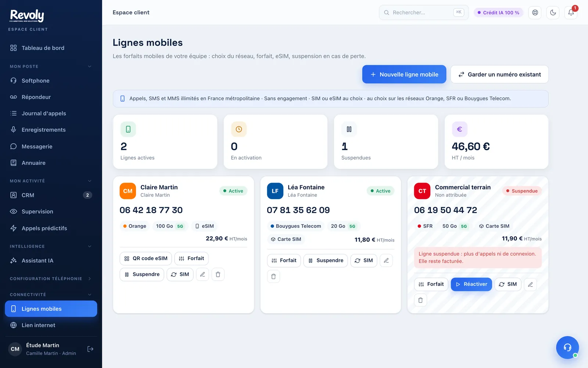Screen dimensions: 588x368
Task: Delete Claire Martin's line with trash icon
Action: click(218, 275)
